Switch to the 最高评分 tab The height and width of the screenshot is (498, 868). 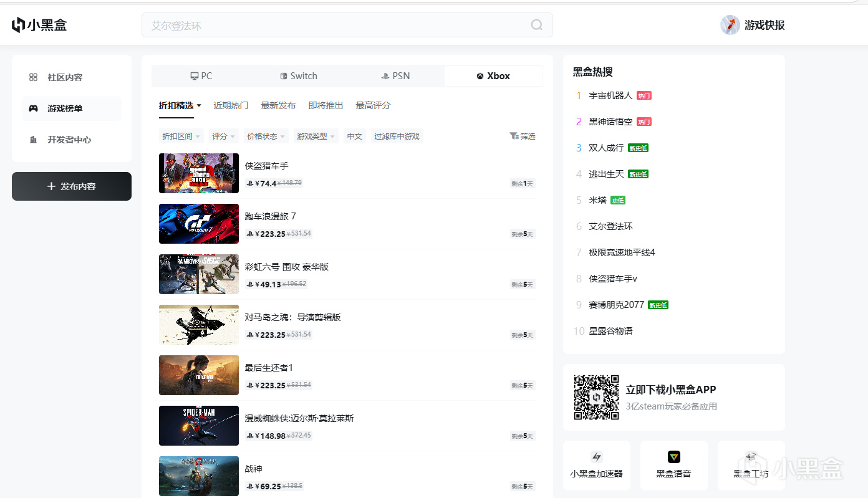tap(373, 105)
